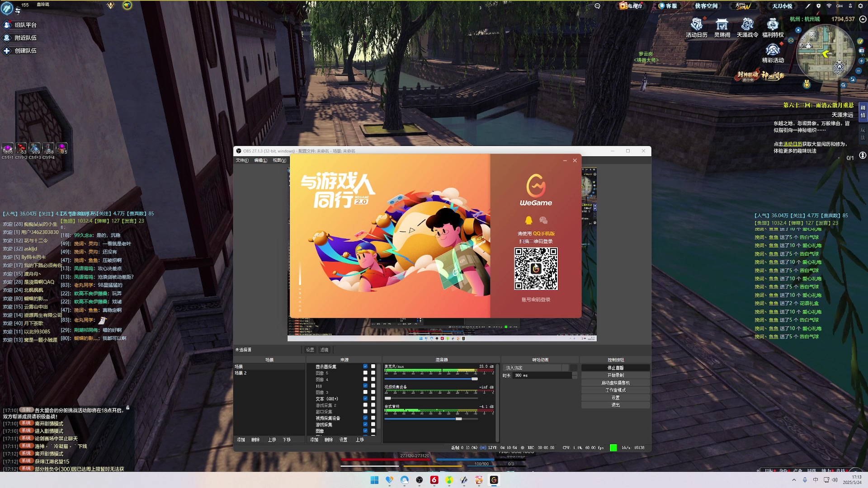Open OBS 视图(V) menu
The height and width of the screenshot is (488, 868).
tap(279, 160)
